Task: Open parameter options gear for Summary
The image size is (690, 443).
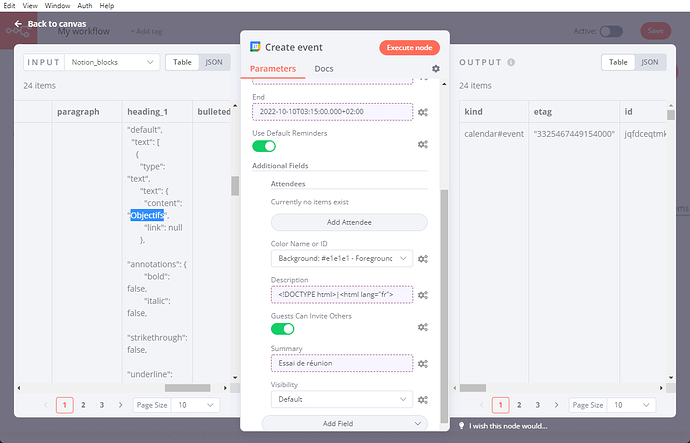Action: (x=423, y=364)
